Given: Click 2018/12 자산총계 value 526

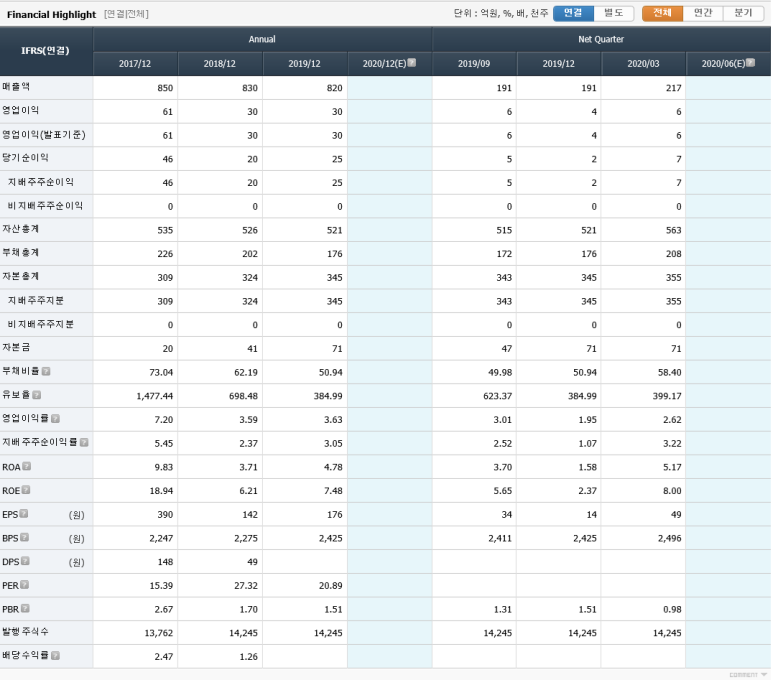Looking at the screenshot, I should click(250, 230).
